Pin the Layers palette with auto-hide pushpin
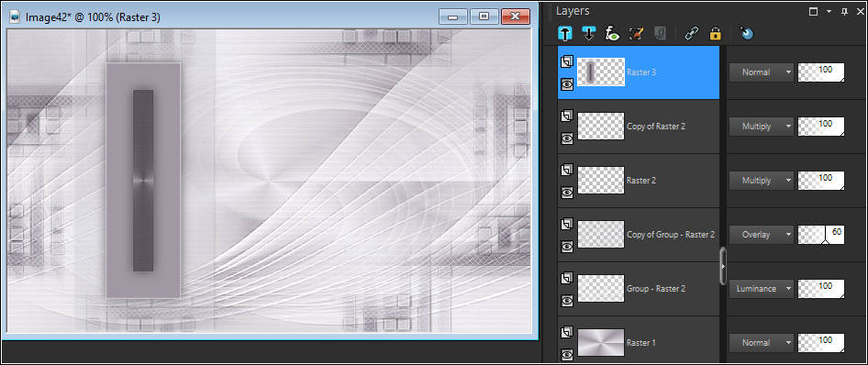Screen dimensions: 868x365 tap(845, 12)
